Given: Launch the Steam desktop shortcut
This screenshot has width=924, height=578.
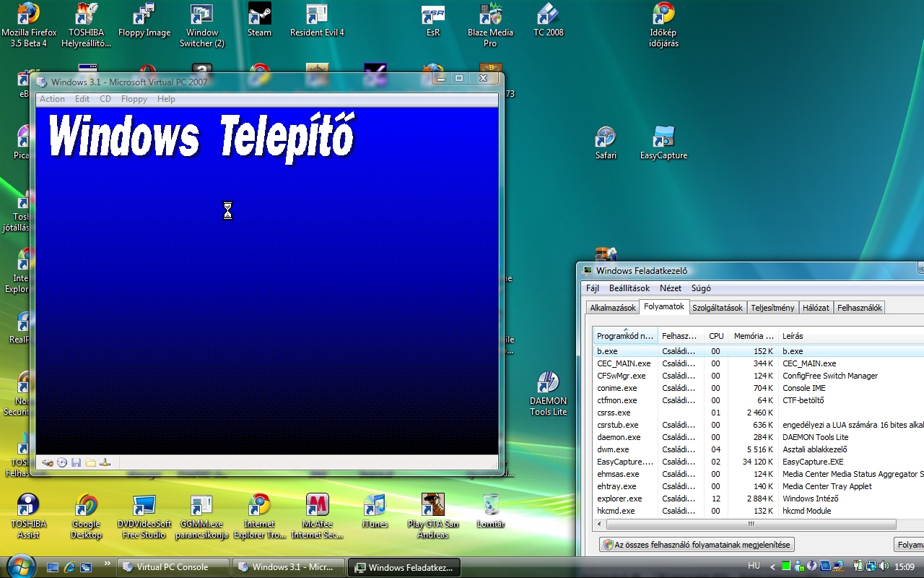Looking at the screenshot, I should (259, 20).
